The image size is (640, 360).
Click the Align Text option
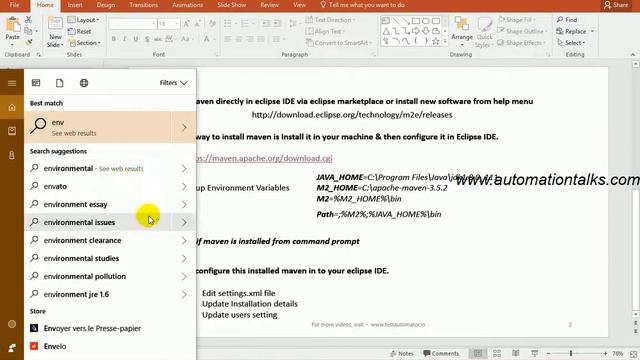point(325,31)
